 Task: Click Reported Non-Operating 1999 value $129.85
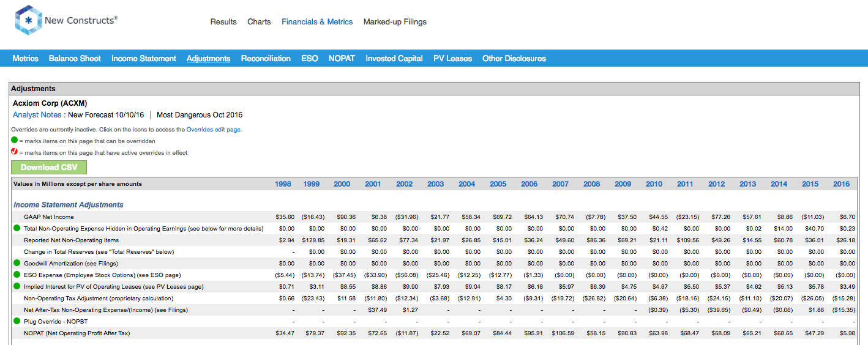pos(313,240)
